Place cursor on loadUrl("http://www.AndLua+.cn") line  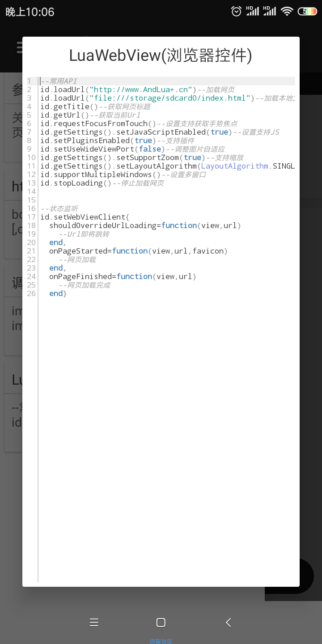click(137, 89)
